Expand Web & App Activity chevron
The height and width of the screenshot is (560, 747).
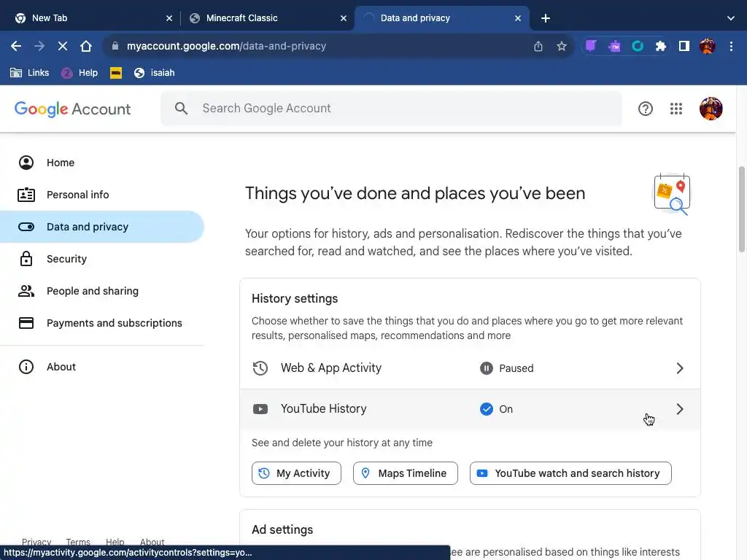[680, 368]
